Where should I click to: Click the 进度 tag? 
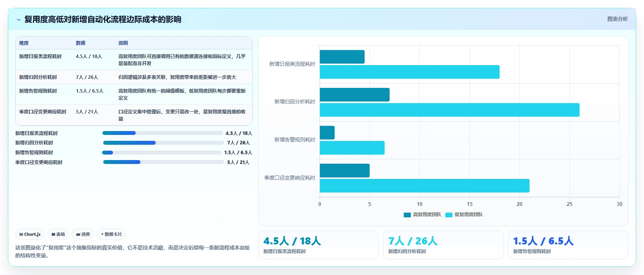tap(83, 234)
